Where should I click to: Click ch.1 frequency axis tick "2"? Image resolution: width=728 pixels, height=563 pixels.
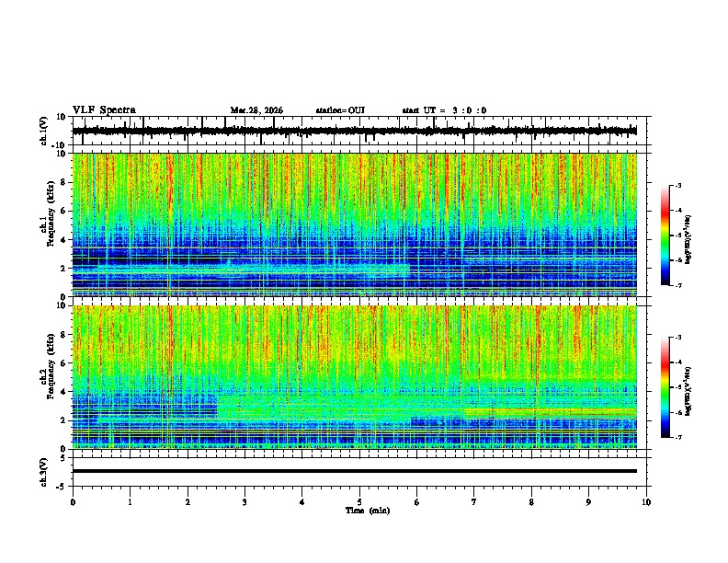[63, 269]
